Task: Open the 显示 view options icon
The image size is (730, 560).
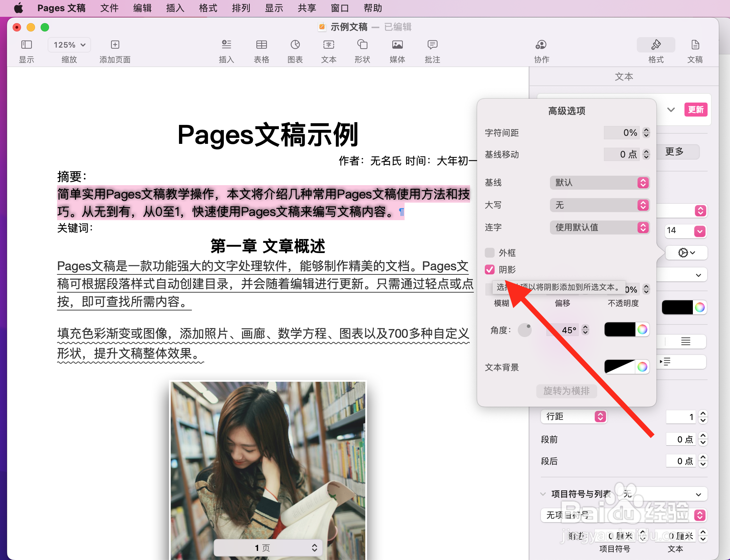Action: [27, 45]
